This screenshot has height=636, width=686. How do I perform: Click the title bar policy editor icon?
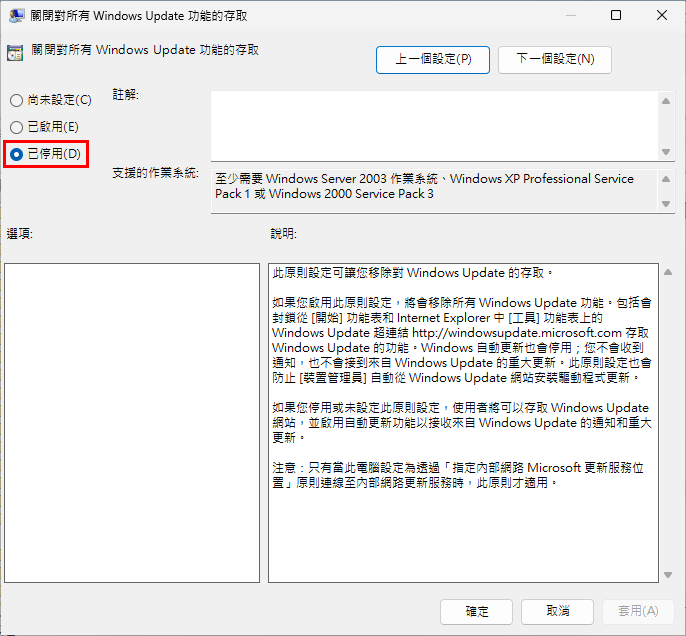(x=16, y=16)
